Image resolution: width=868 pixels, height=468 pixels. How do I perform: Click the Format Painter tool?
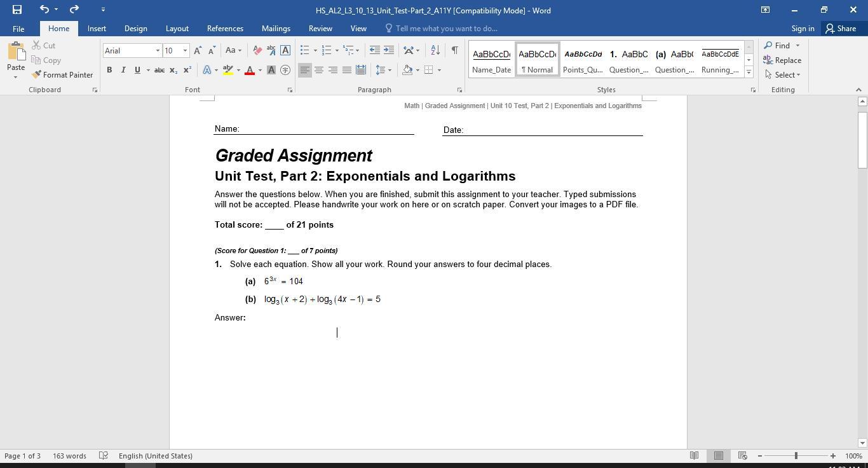point(62,75)
